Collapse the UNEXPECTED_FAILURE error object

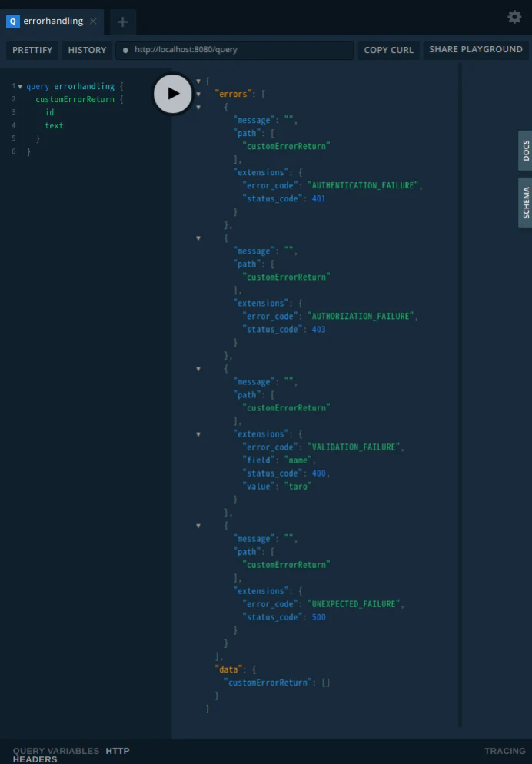click(x=198, y=526)
